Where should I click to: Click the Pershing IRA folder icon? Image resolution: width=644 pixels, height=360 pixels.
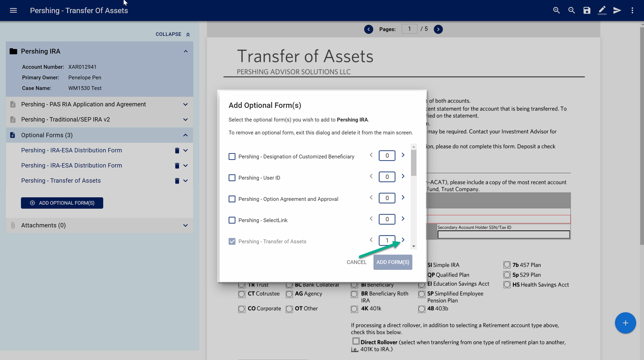click(13, 51)
